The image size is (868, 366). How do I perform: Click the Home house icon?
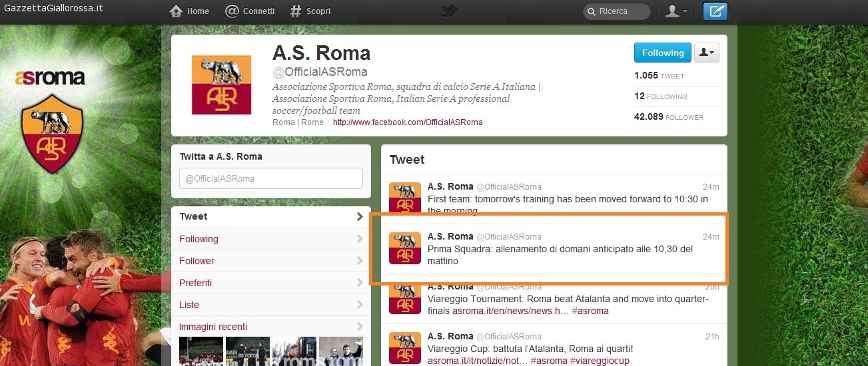(176, 11)
